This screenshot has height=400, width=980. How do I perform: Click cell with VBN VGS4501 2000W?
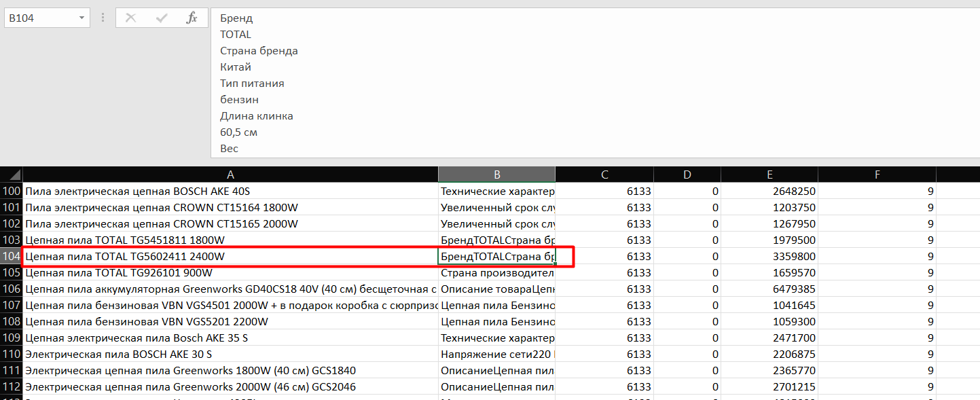pyautogui.click(x=230, y=305)
